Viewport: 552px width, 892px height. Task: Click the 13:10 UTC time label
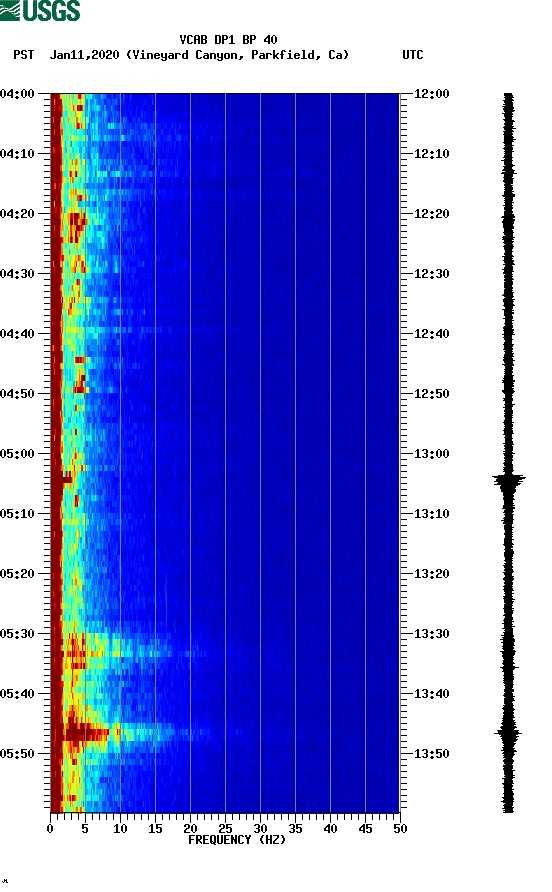(x=431, y=514)
